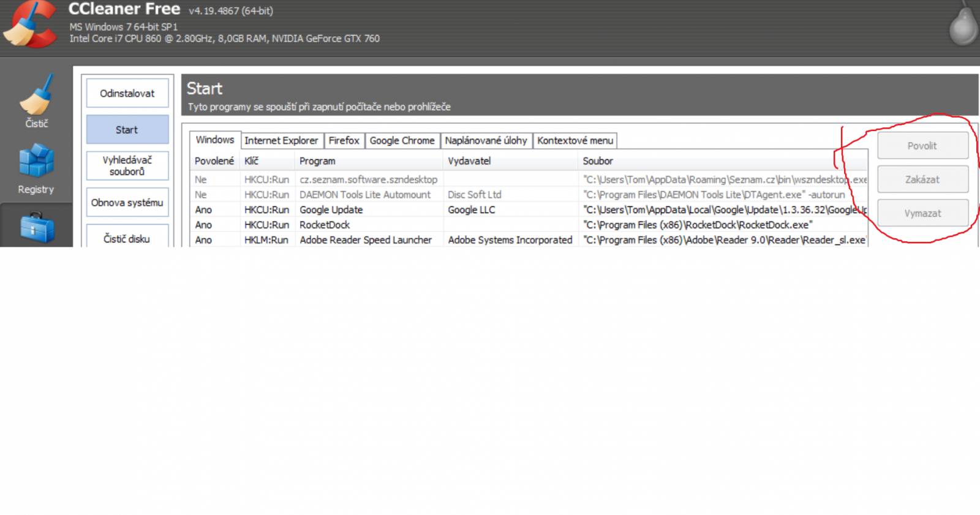Select the Start tools button
Screen dimensions: 980x515
coord(127,130)
